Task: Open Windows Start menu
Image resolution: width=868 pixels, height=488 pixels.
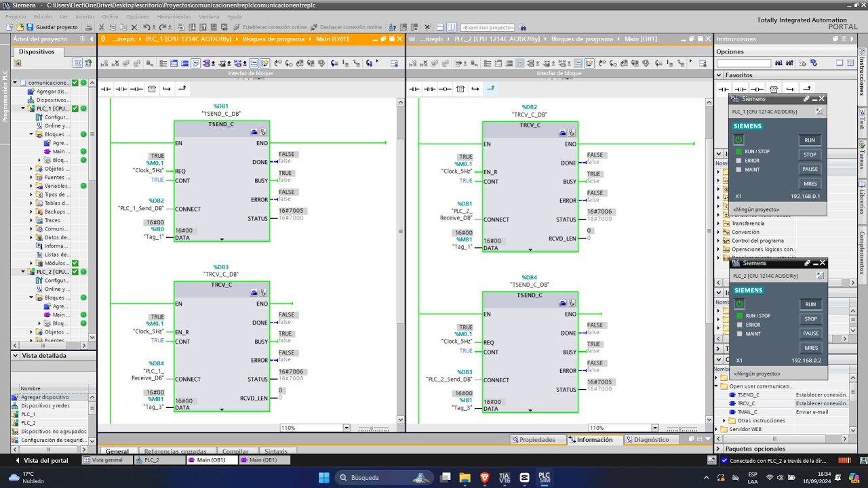Action: pos(323,477)
